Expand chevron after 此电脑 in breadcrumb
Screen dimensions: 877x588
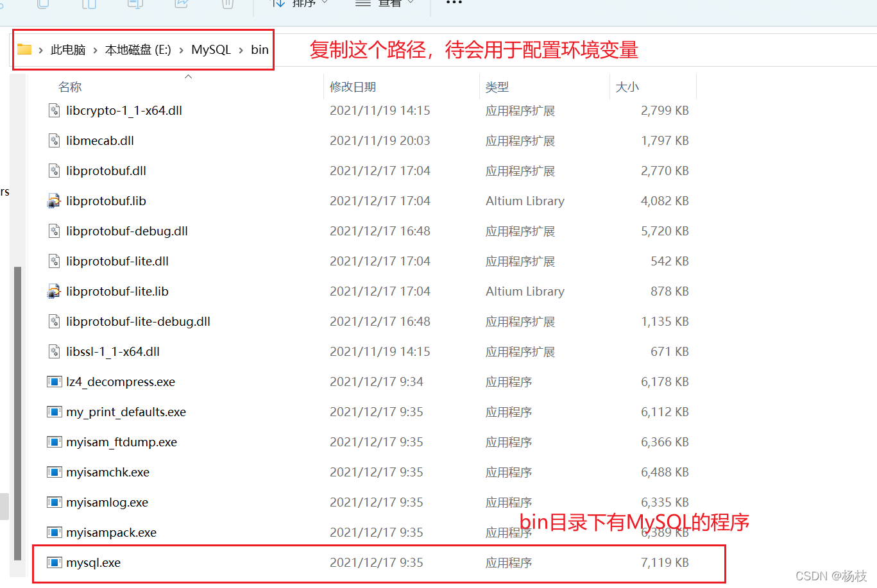point(95,50)
